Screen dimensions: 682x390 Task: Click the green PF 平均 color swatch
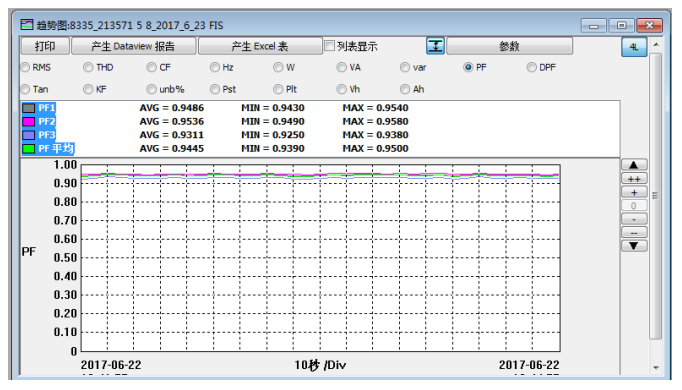(29, 148)
